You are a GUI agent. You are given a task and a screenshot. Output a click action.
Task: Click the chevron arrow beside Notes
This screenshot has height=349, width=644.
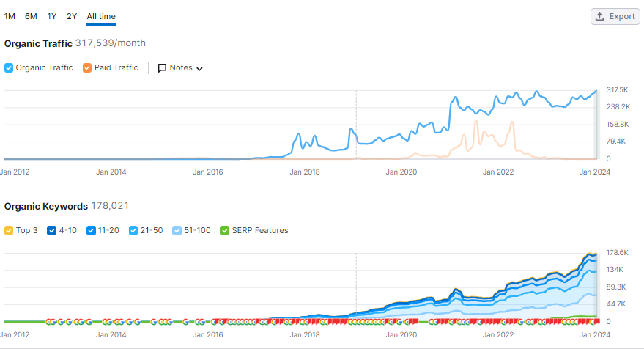(x=199, y=69)
